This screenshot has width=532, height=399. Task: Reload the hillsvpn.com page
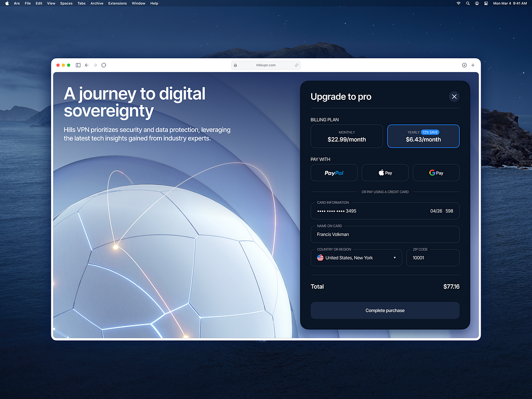click(x=104, y=65)
